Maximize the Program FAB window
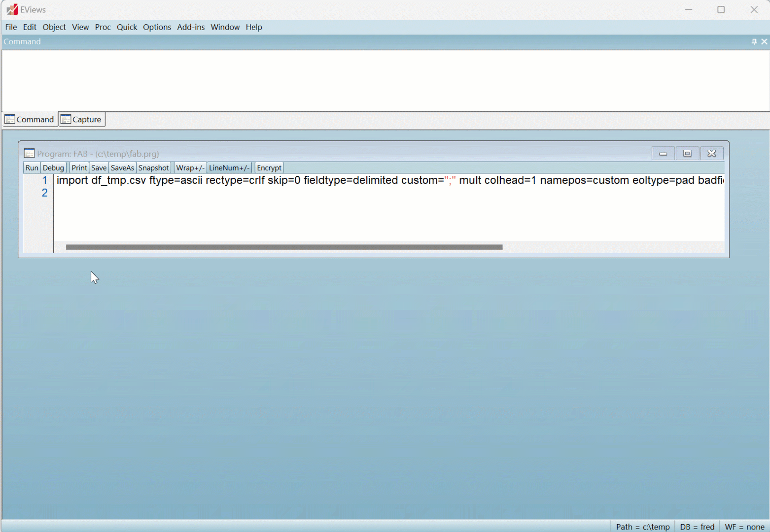 [687, 154]
